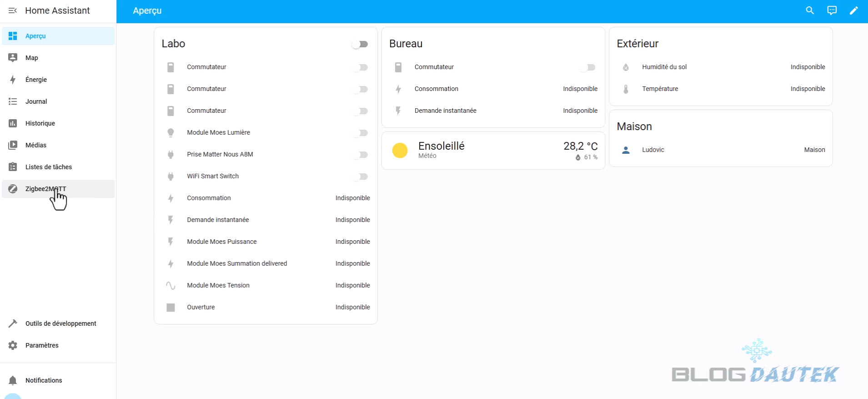This screenshot has width=868, height=399.
Task: Click the Notifications bell icon
Action: pos(13,380)
